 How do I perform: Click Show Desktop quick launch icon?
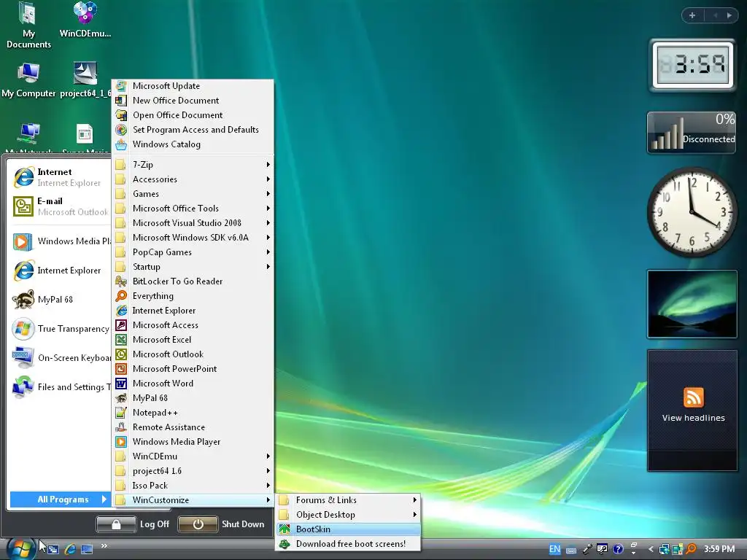coord(87,549)
